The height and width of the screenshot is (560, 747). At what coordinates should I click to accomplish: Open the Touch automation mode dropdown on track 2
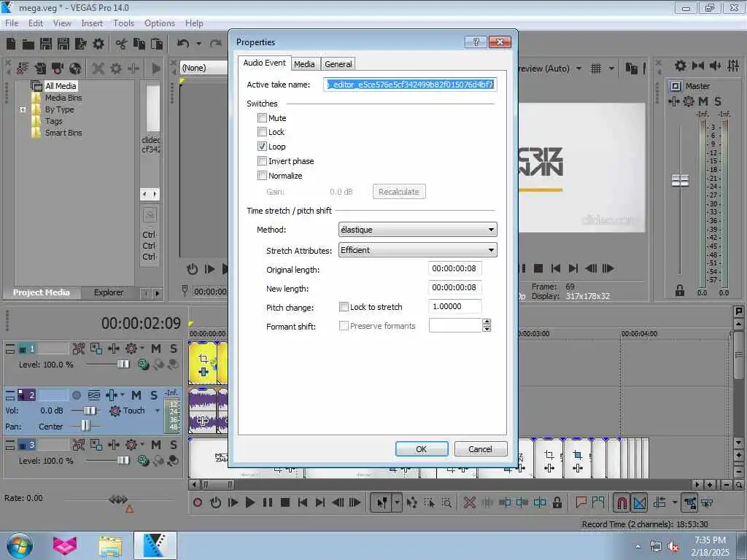coord(158,411)
